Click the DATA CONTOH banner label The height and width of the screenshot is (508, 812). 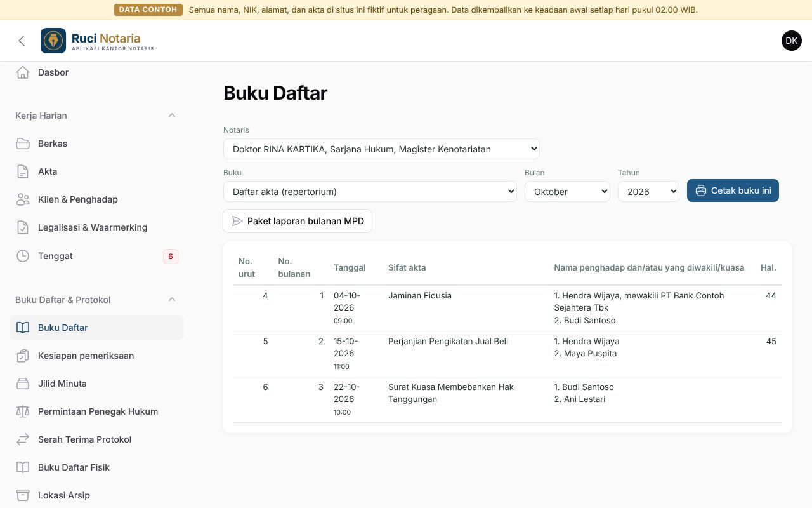[x=148, y=10]
